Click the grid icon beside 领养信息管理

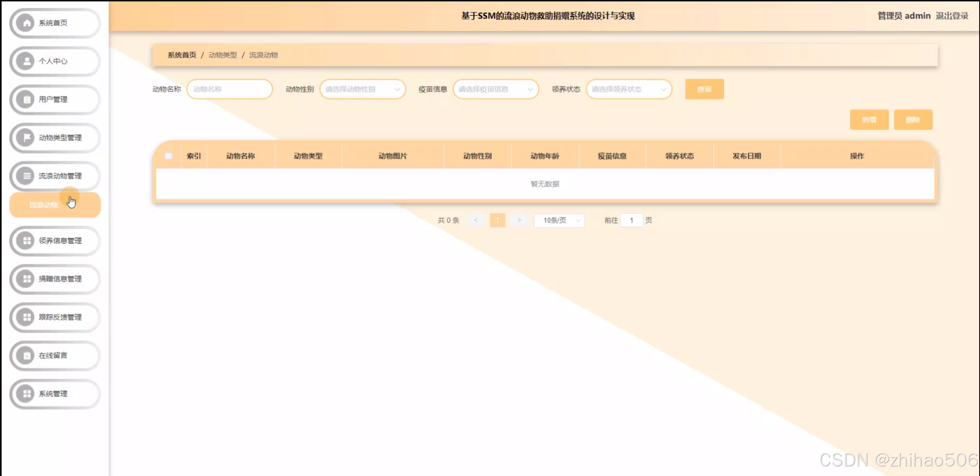tap(26, 240)
